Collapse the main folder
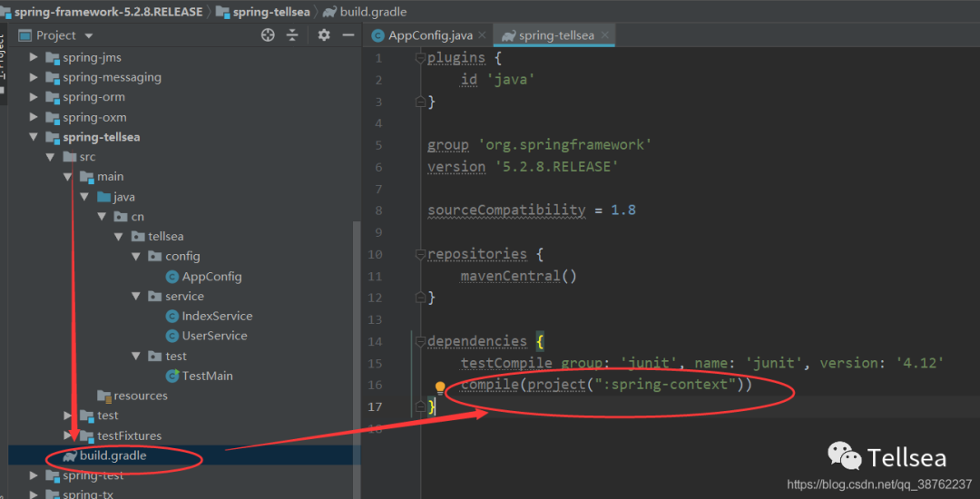Image resolution: width=980 pixels, height=499 pixels. [67, 177]
